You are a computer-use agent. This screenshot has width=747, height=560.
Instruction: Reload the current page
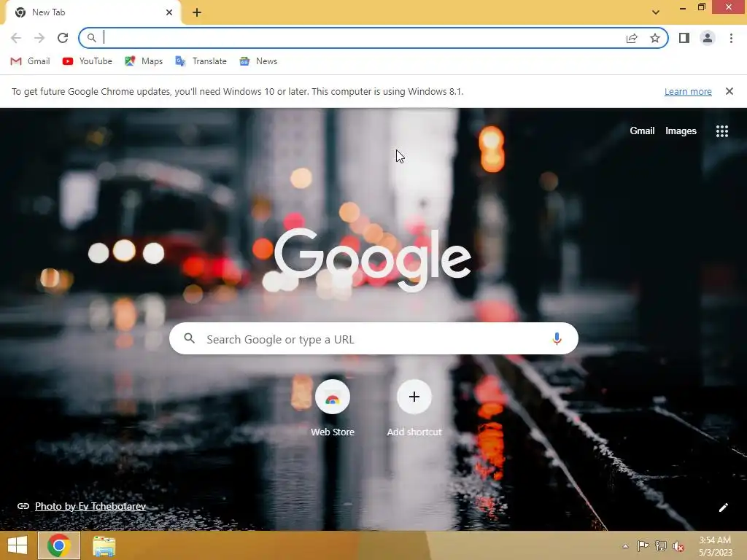(63, 38)
